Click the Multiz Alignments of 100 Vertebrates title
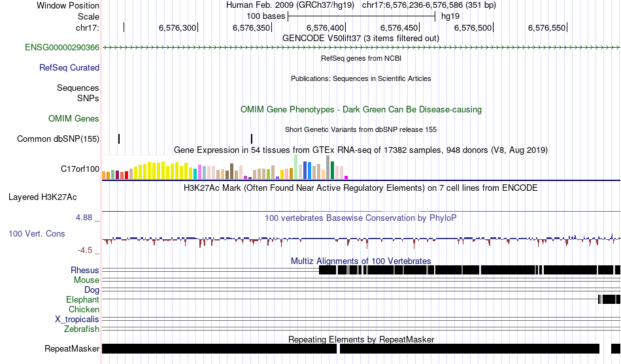Screen dimensions: 621x364 (x=361, y=261)
